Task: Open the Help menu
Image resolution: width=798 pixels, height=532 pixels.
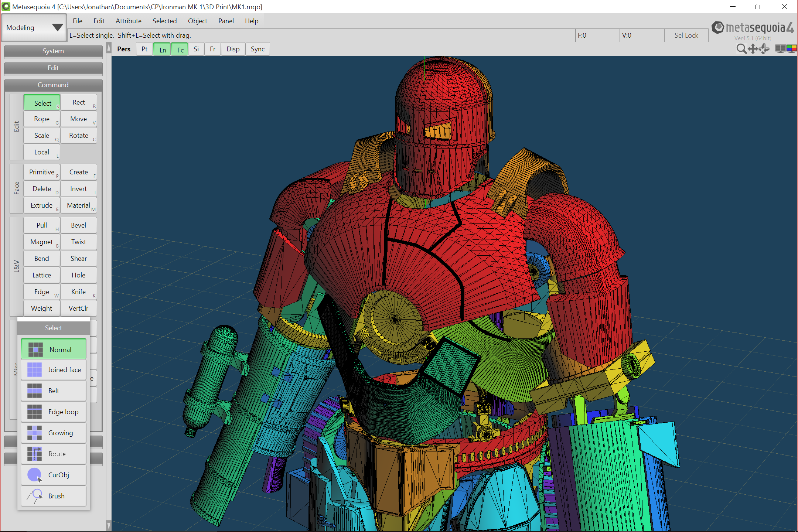Action: coord(252,21)
